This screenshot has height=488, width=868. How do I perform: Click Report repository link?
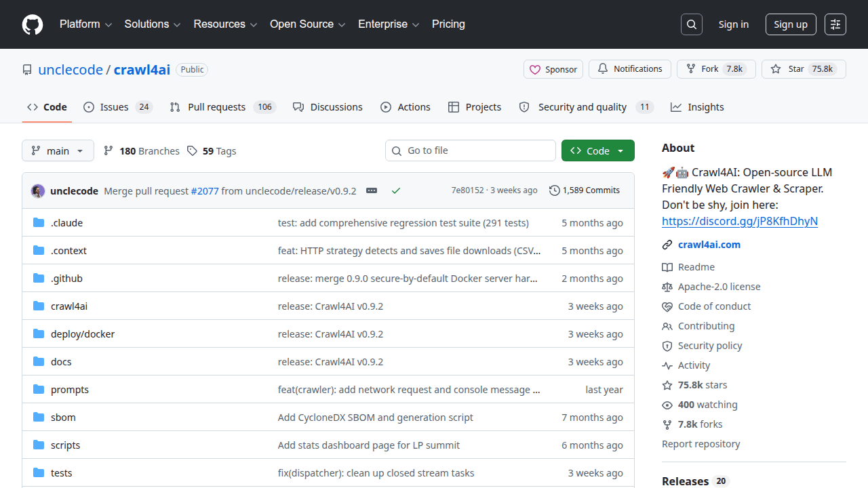(x=701, y=444)
